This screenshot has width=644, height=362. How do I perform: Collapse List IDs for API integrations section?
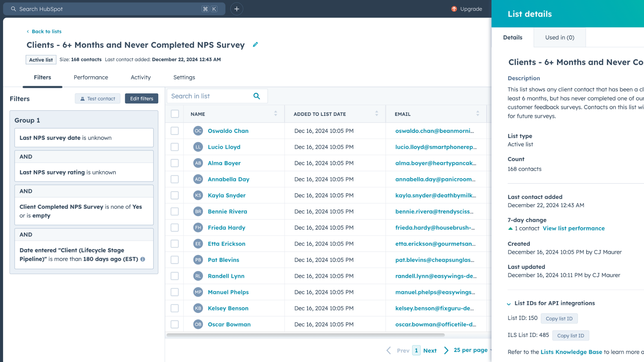[x=509, y=304]
